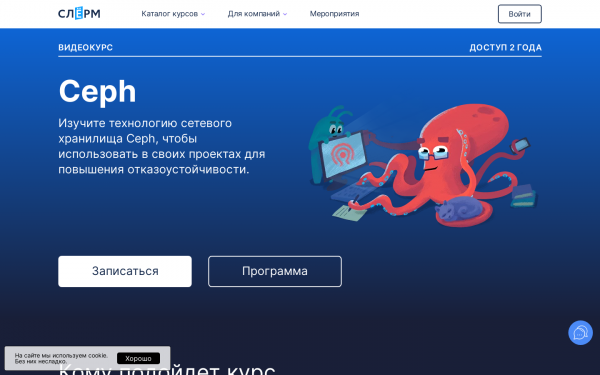Accept cookies with Хорошо button
Screen dimensions: 600x375
(138, 358)
